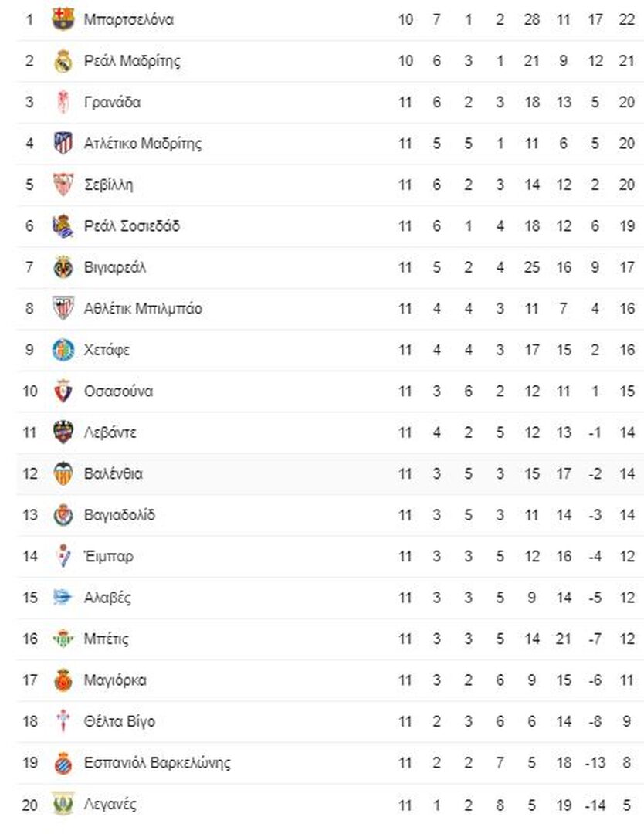Click the Real Sociedad crest icon
The image size is (644, 834).
pyautogui.click(x=63, y=226)
